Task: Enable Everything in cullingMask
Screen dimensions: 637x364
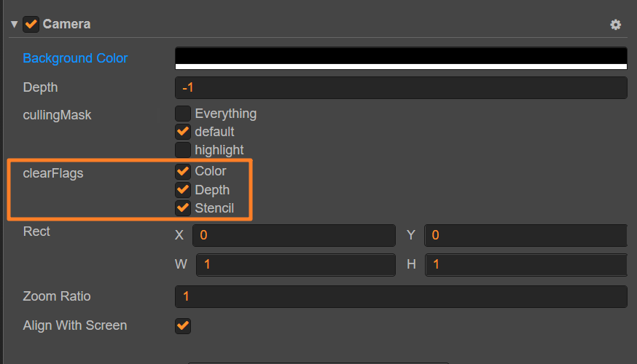Action: point(183,114)
